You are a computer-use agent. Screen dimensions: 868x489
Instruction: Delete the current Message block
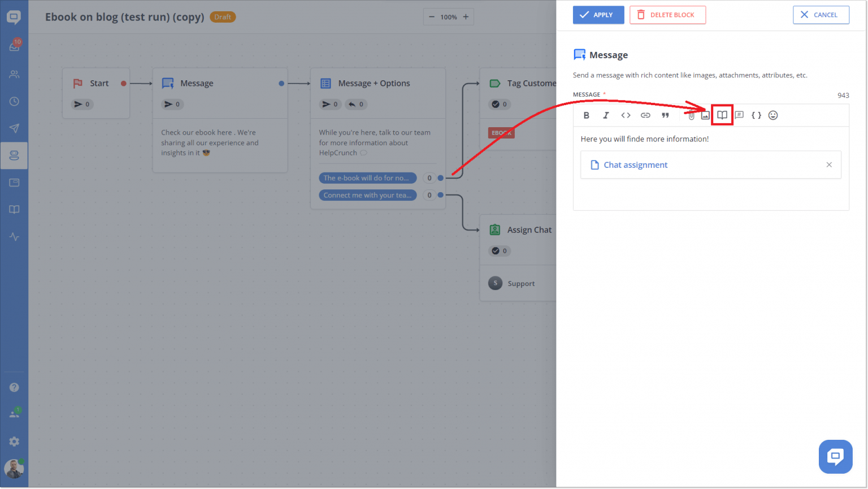(667, 15)
